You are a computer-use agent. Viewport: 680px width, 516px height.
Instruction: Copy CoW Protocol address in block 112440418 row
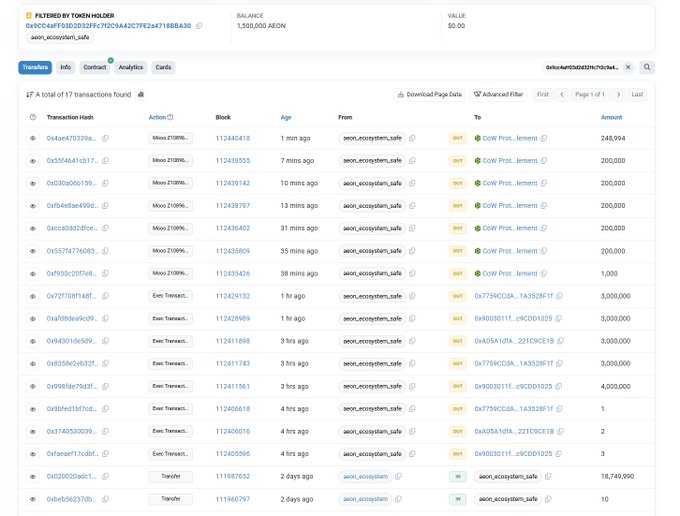point(544,138)
